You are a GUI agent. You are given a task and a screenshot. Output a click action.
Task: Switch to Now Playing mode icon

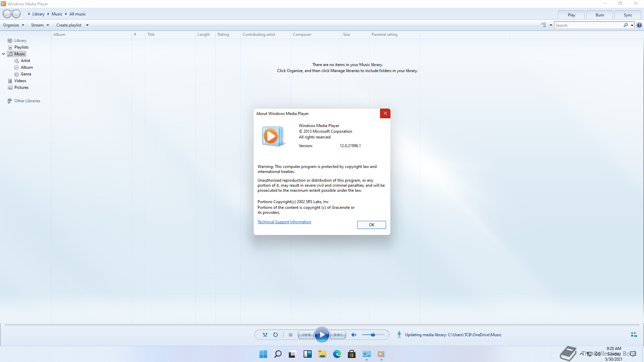tap(634, 335)
